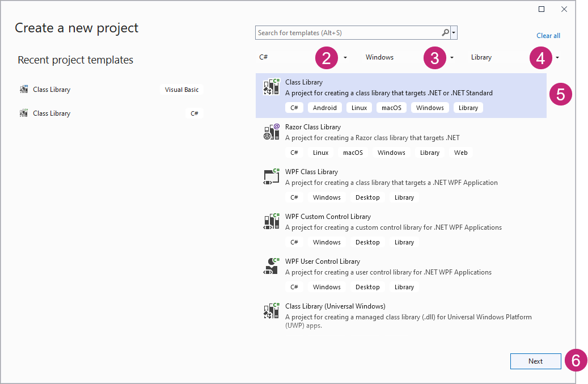Select recent C# Class Library template
This screenshot has width=588, height=384.
(x=52, y=113)
